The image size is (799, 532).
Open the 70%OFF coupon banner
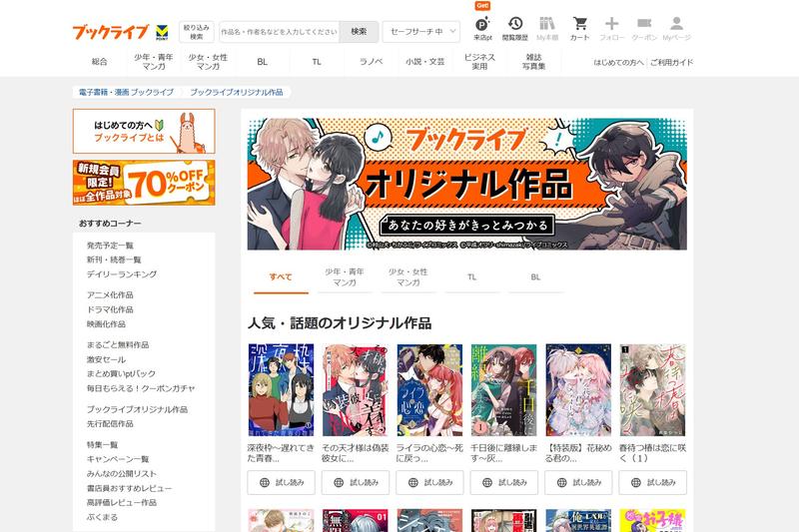[144, 183]
